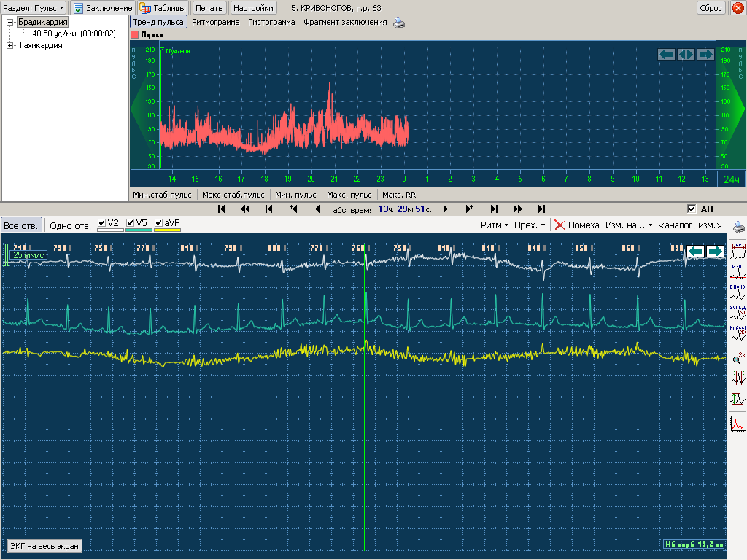
Task: Click the 'Макс. RR' button
Action: coord(399,195)
